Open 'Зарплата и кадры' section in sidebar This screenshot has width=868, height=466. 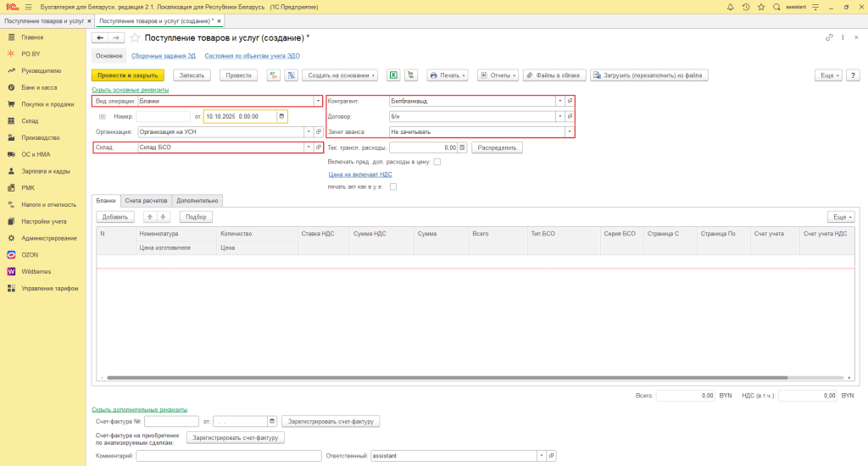click(x=46, y=170)
